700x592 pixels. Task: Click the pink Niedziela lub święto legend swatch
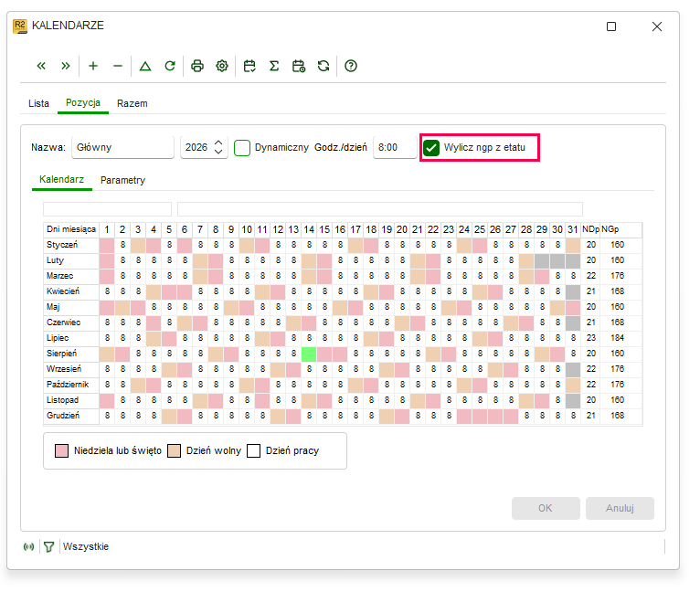click(61, 451)
